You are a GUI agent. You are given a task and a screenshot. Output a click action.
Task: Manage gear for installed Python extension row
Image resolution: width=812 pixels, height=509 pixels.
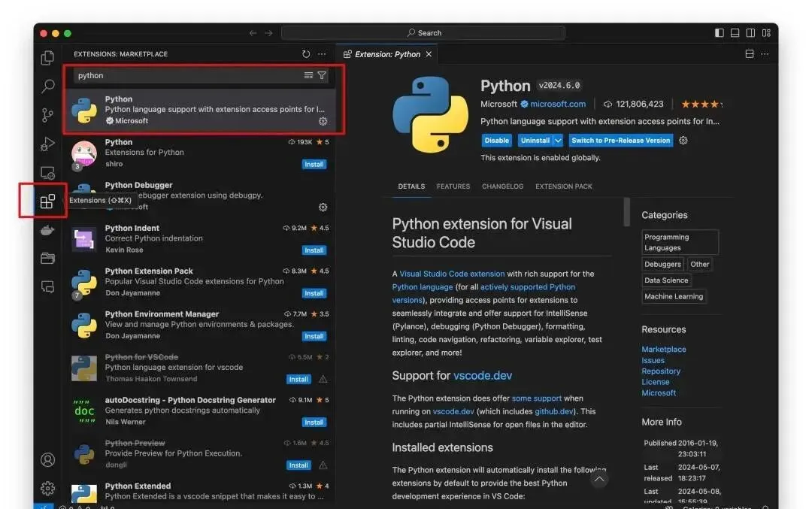tap(323, 121)
